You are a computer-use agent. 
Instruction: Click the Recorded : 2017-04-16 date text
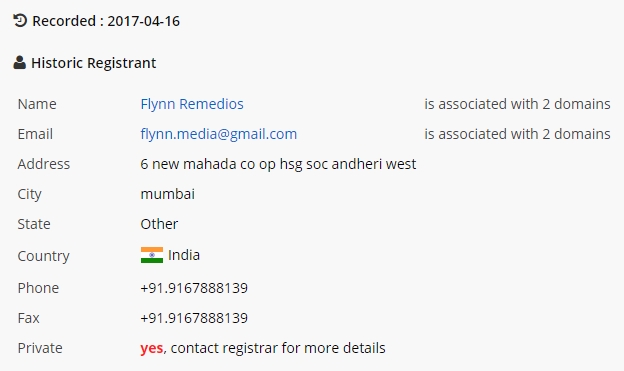[x=106, y=21]
